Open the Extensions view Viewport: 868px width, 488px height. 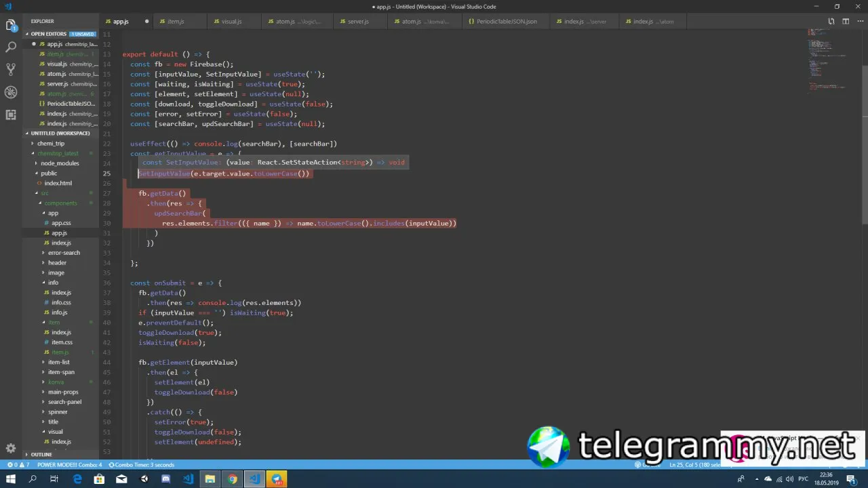point(11,115)
